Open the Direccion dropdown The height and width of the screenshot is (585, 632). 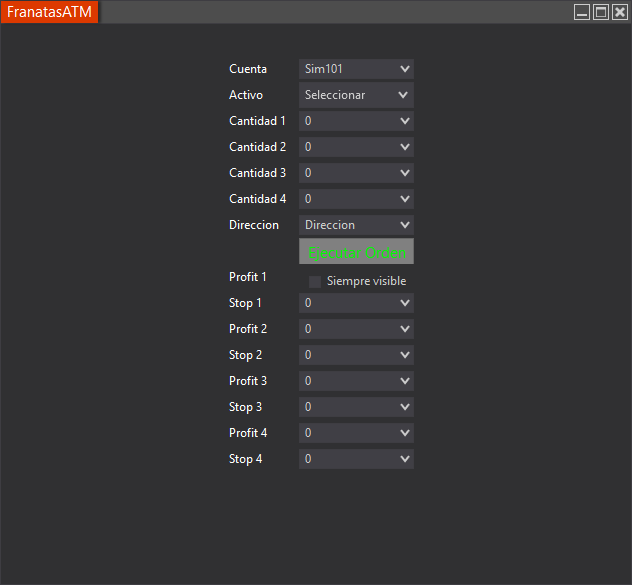tap(356, 225)
